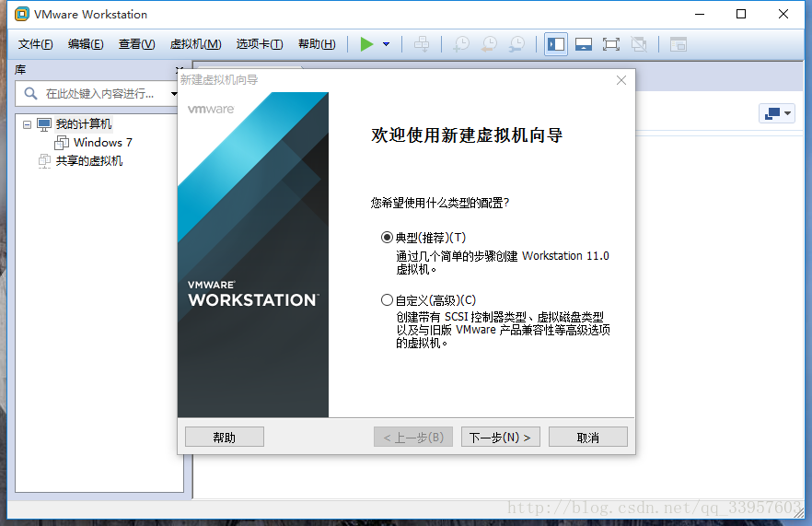Viewport: 812px width, 526px height.
Task: Click the My Computer monitor icon in library
Action: [44, 124]
